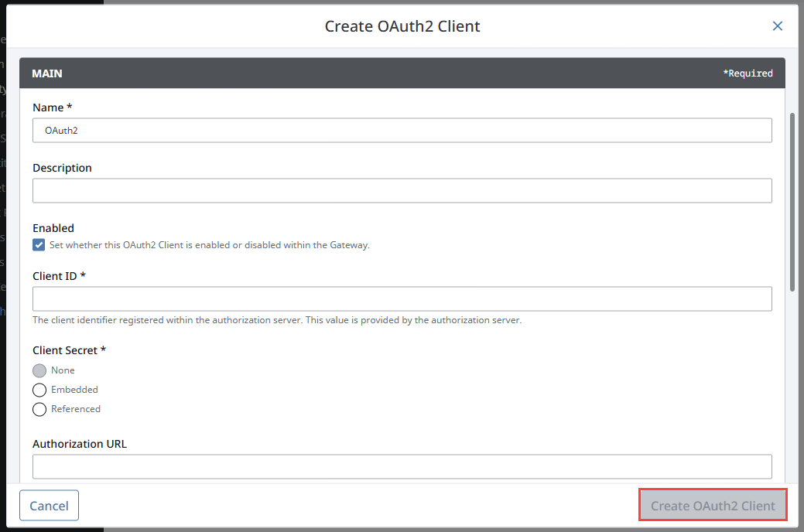The height and width of the screenshot is (532, 804).
Task: Click the Enabled description text
Action: point(209,245)
